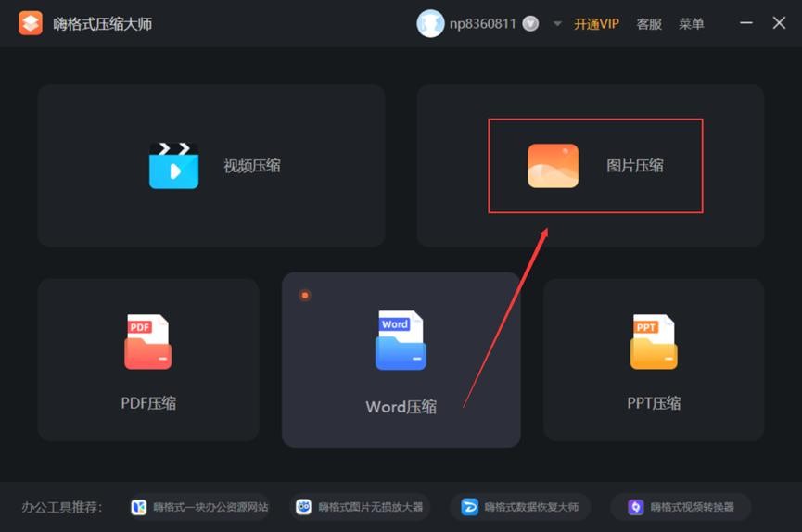Open 嗨格式一块办公资源网站 recommendation
The width and height of the screenshot is (802, 532).
click(x=200, y=507)
